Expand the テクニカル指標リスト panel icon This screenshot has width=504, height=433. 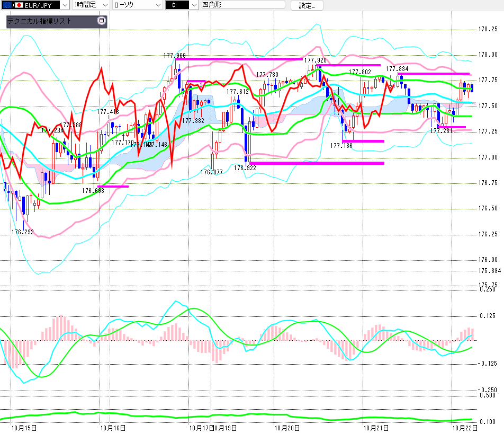(x=102, y=21)
